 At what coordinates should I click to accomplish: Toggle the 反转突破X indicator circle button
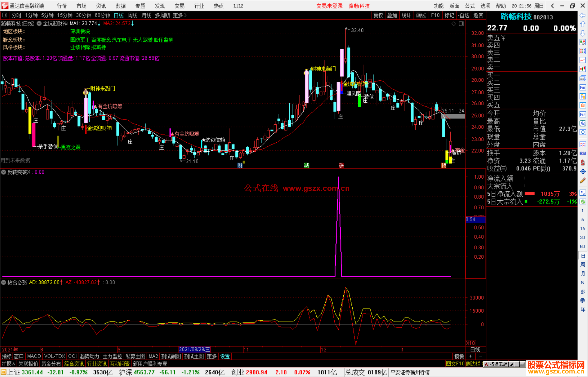click(x=4, y=172)
